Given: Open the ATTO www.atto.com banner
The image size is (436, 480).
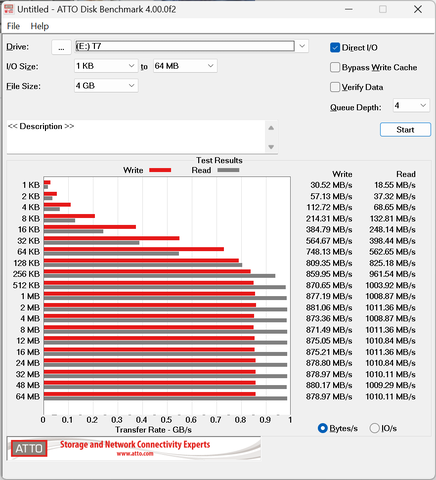Looking at the screenshot, I should (134, 448).
